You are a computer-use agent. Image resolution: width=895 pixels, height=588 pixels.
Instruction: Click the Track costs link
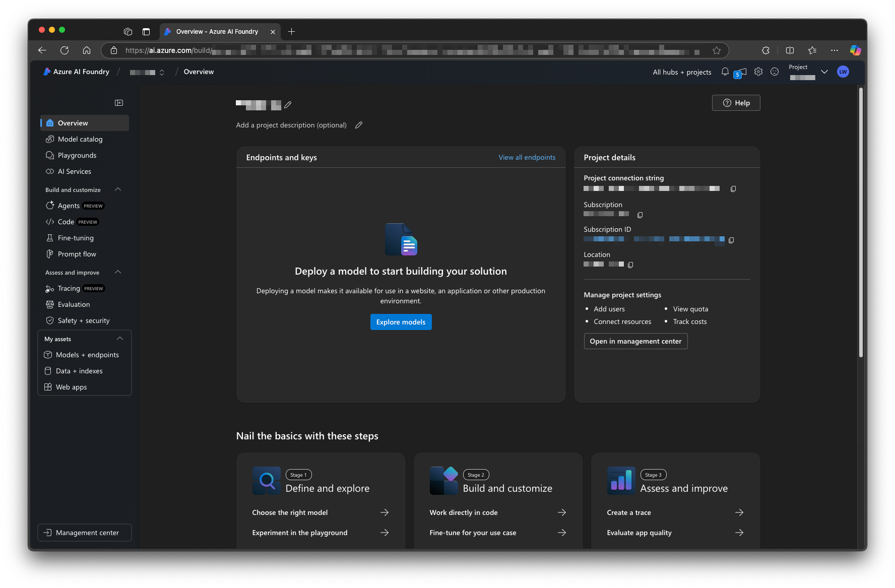[x=690, y=321]
